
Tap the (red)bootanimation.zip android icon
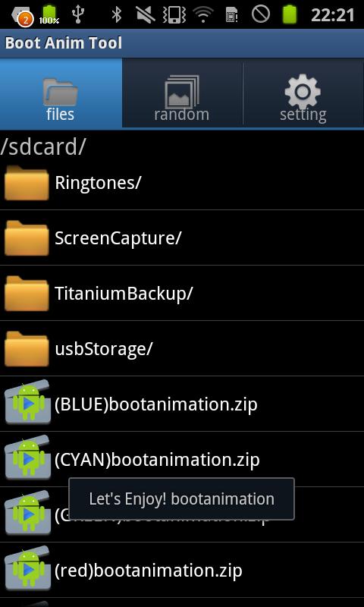point(27,568)
